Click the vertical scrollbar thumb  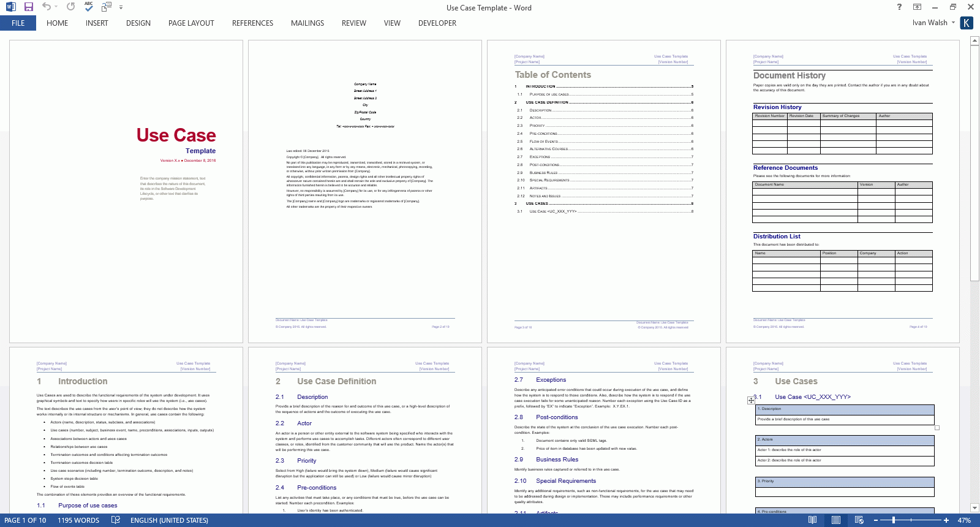click(975, 162)
